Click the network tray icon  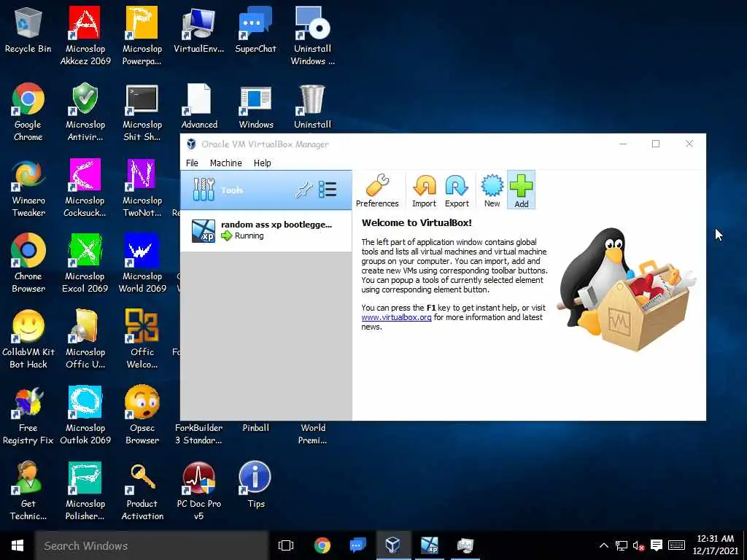pos(622,545)
